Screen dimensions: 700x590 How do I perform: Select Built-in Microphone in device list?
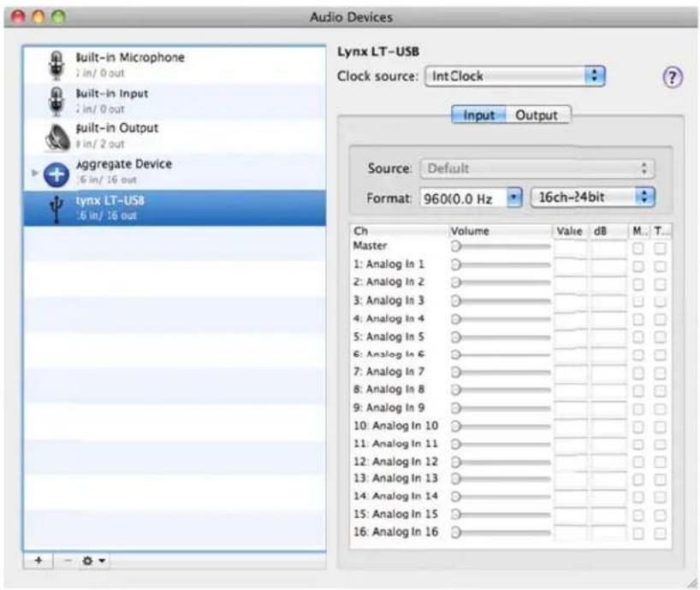point(175,65)
